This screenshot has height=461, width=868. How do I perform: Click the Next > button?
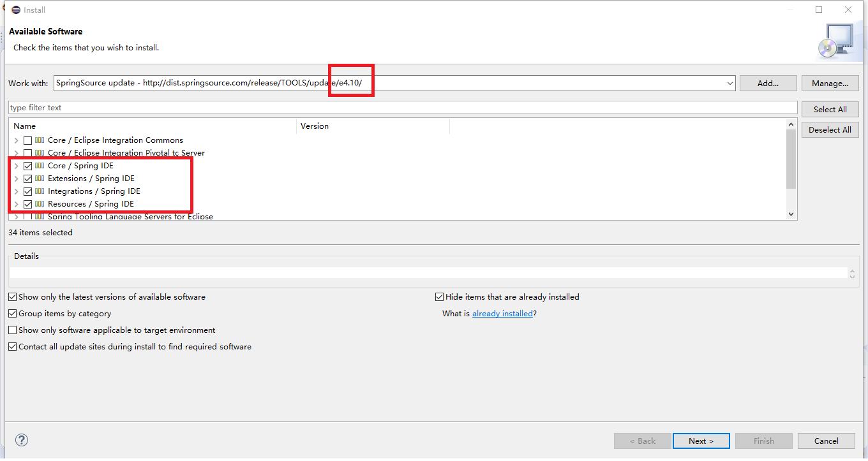701,441
